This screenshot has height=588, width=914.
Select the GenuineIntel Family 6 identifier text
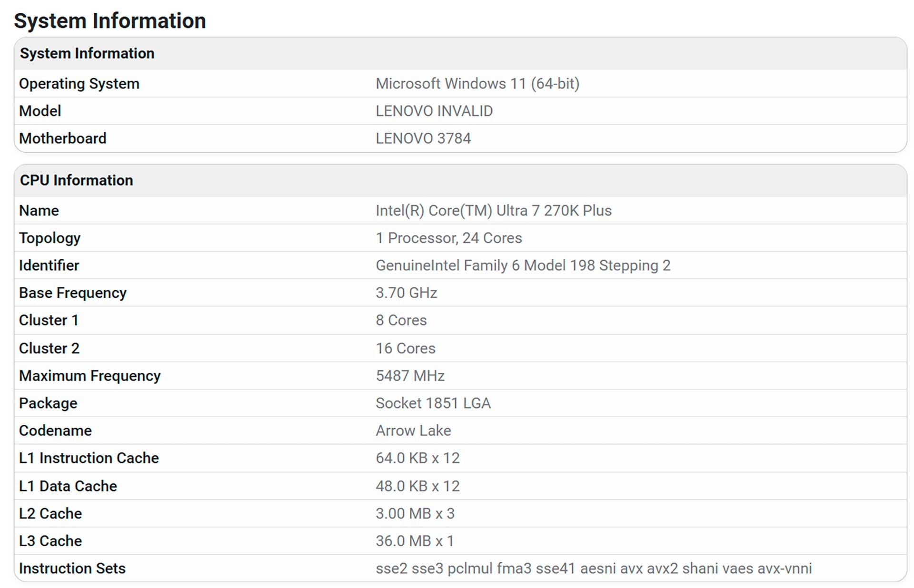[523, 265]
